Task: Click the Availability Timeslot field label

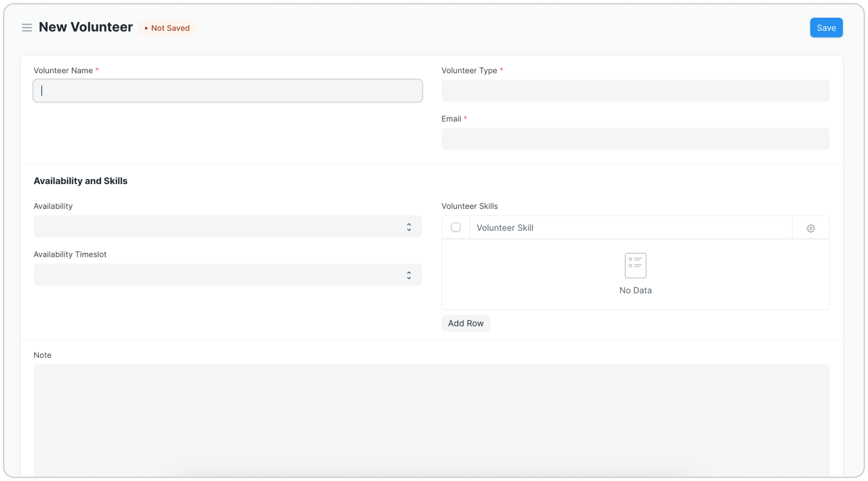Action: [70, 254]
